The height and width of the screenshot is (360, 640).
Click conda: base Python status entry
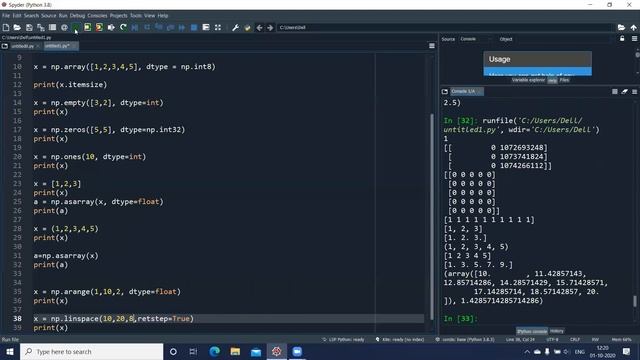tap(465, 340)
